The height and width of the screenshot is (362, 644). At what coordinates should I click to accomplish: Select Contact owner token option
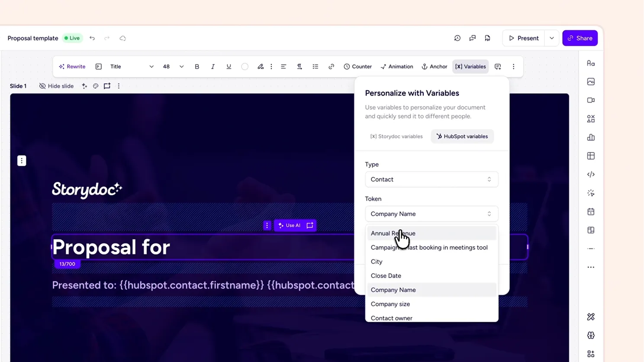tap(431, 318)
